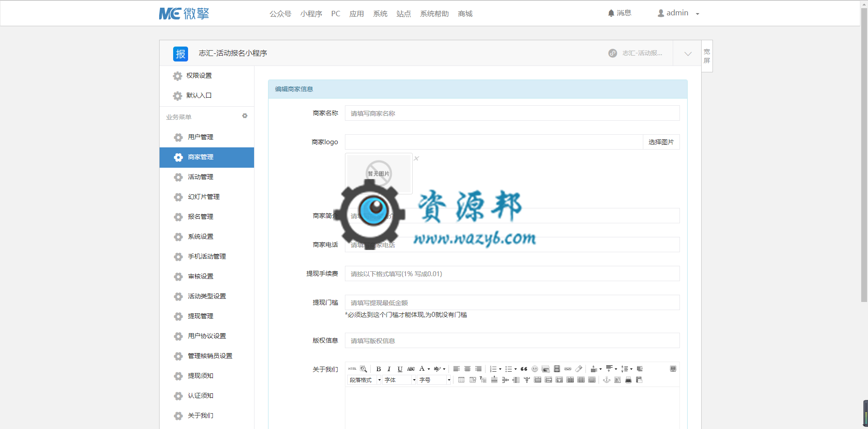Viewport: 868px width, 429px height.
Task: Open unordered list style dropdown
Action: click(515, 369)
